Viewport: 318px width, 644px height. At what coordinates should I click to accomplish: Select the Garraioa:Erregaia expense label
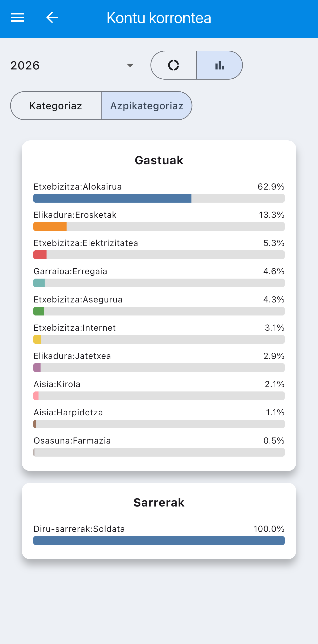pos(70,271)
